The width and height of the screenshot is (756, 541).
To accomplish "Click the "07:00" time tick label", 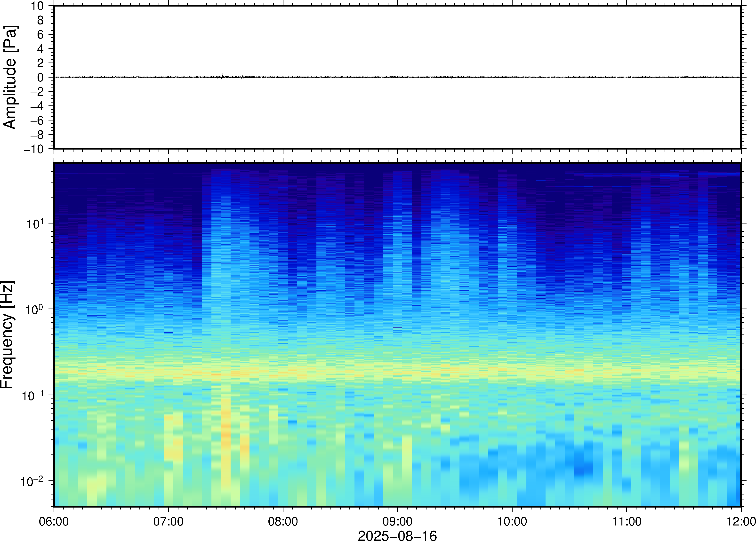I will [x=168, y=521].
